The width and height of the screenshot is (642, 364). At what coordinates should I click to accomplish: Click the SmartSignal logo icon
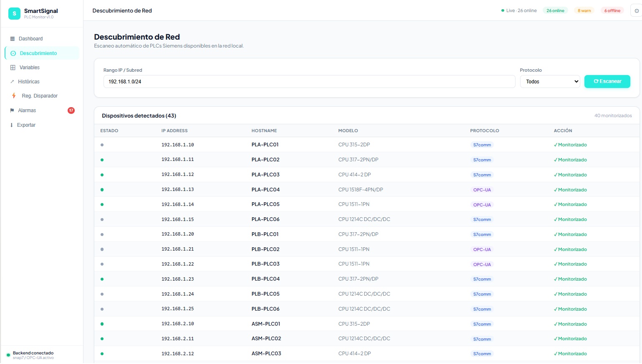tap(14, 13)
